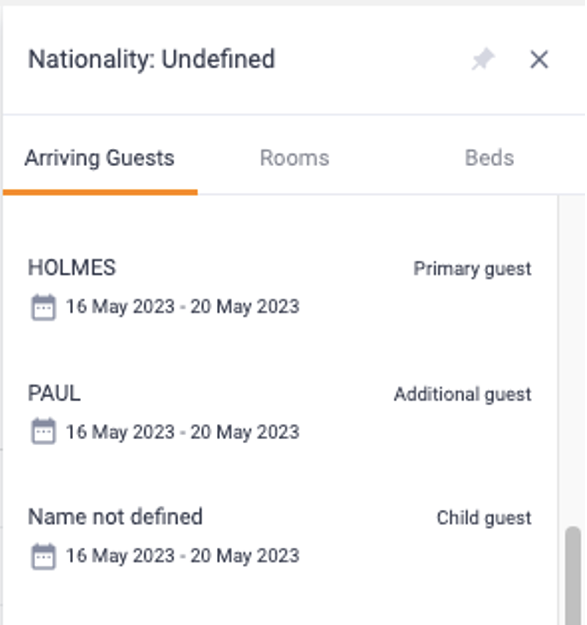Screen dimensions: 587x625
Task: Click the scrollbar track above the thumb
Action: (x=573, y=359)
